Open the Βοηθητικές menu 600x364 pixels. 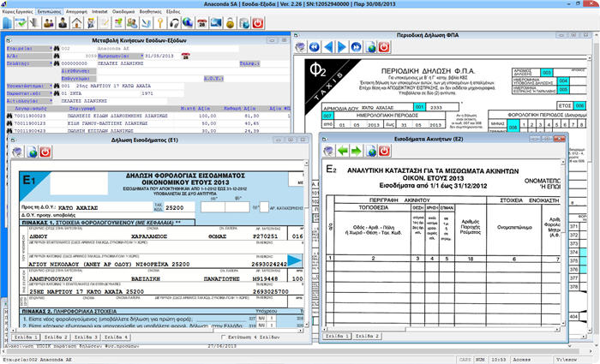click(x=150, y=12)
